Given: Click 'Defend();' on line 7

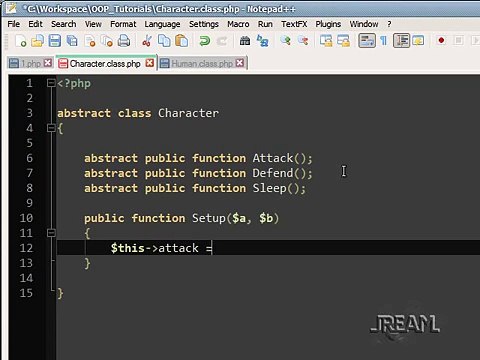Looking at the screenshot, I should (283, 173).
